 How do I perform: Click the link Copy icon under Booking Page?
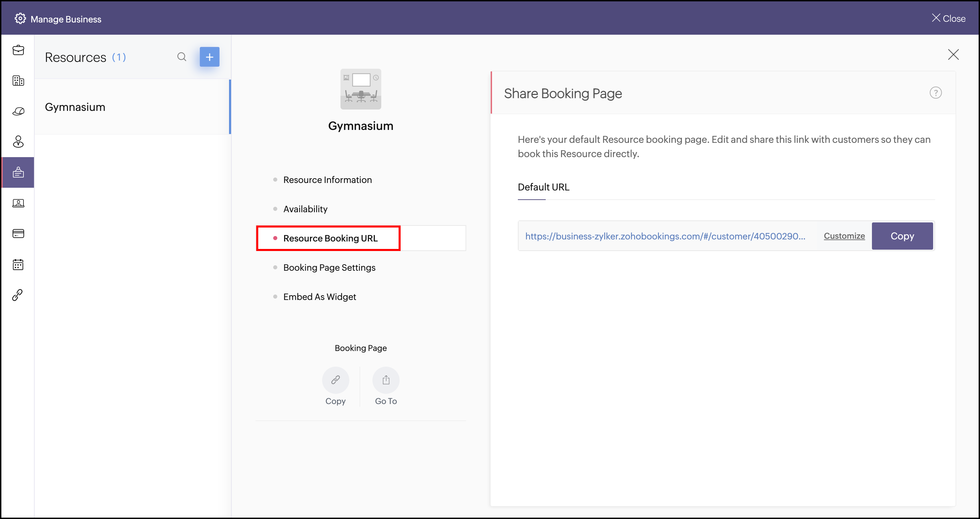pos(335,380)
